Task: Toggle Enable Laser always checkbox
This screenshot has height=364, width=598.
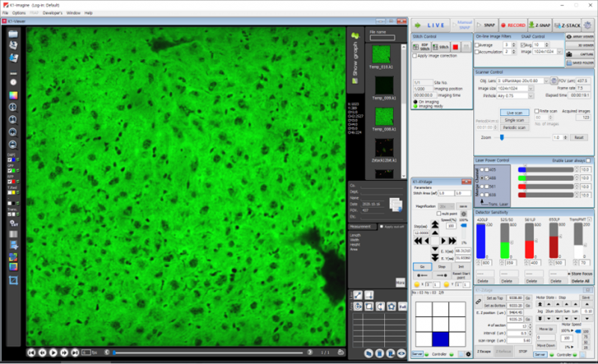Action: coord(588,161)
